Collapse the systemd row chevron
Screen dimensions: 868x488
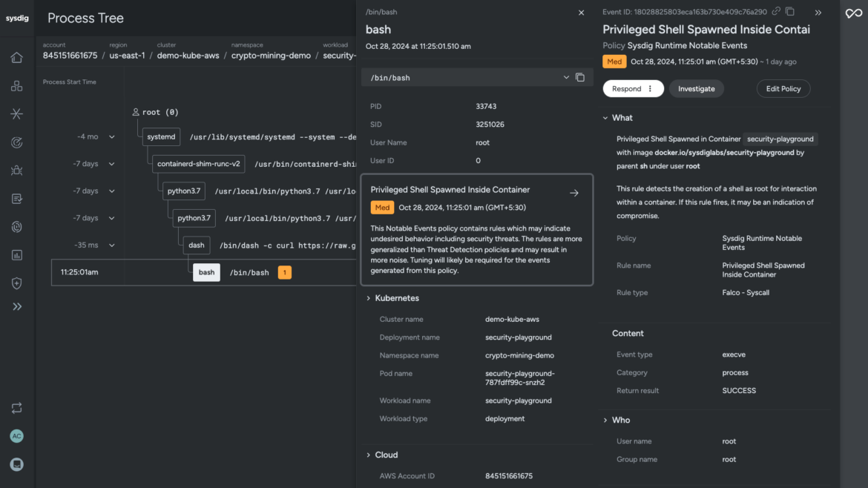112,136
